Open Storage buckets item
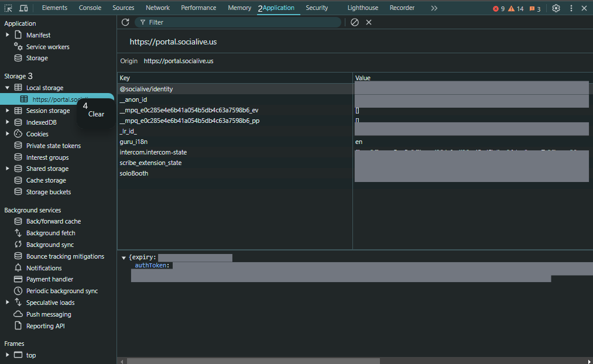This screenshot has height=364, width=593. [x=49, y=192]
